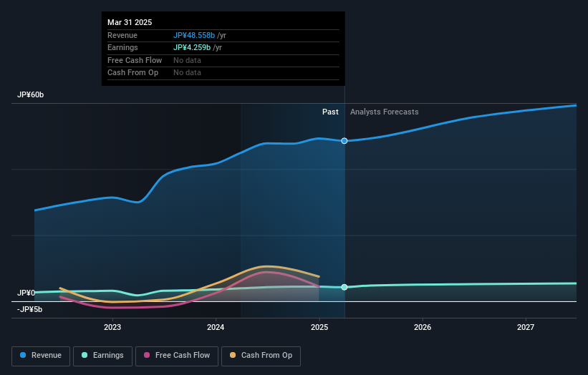The image size is (588, 375).
Task: Click the JP¥4.259b earnings value
Action: pyautogui.click(x=192, y=47)
